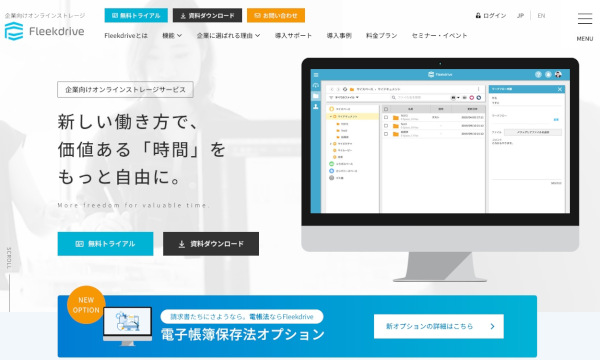
Task: Open the MENU hamburger icon
Action: click(585, 18)
